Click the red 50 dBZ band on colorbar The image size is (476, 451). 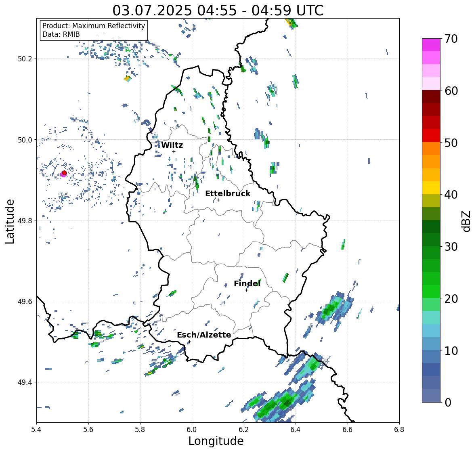pos(431,136)
